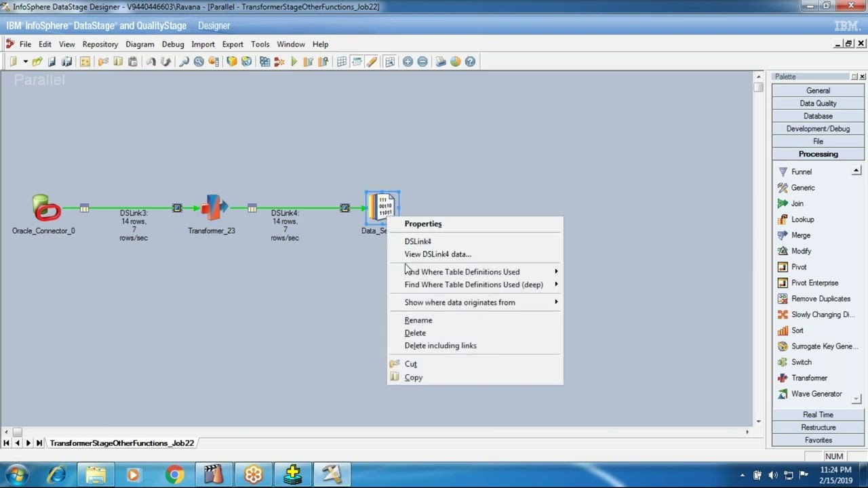Click the Zoom Out minus icon
Viewport: 868px width, 488px height.
click(422, 62)
